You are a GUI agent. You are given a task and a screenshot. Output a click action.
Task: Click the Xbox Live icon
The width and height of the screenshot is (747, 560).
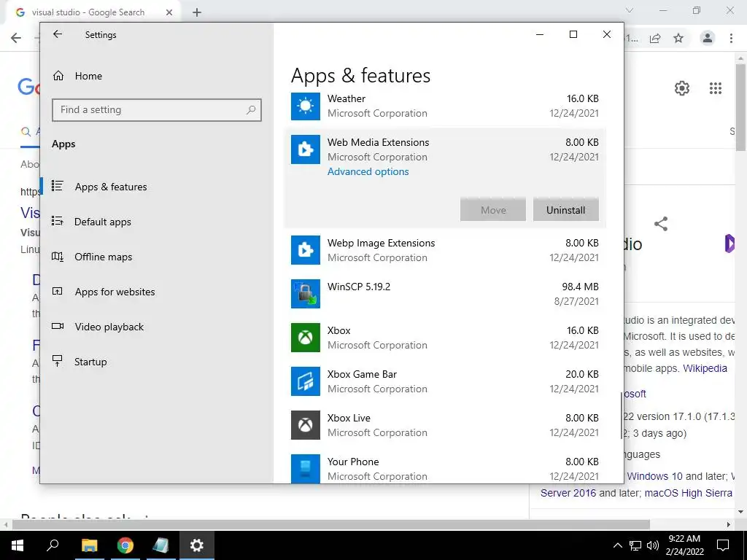(306, 425)
